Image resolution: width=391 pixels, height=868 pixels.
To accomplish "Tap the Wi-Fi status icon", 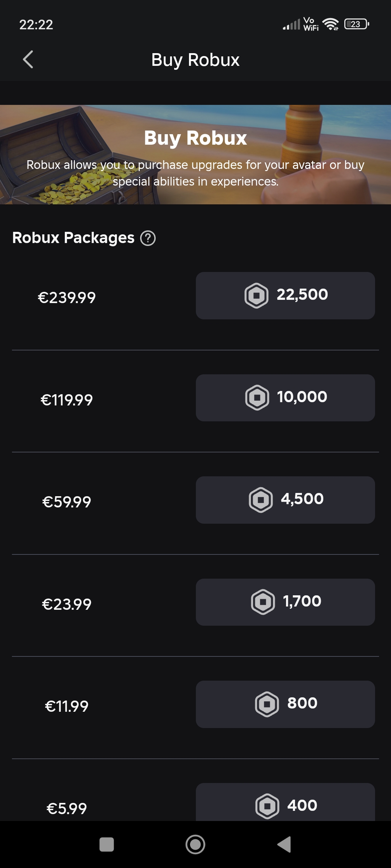I will [331, 24].
